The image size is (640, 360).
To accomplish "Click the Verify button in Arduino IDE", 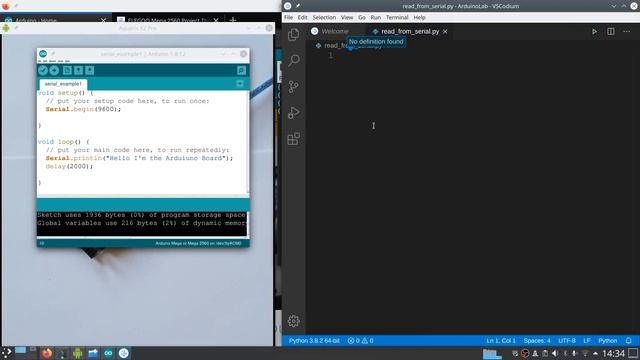I will [x=43, y=70].
